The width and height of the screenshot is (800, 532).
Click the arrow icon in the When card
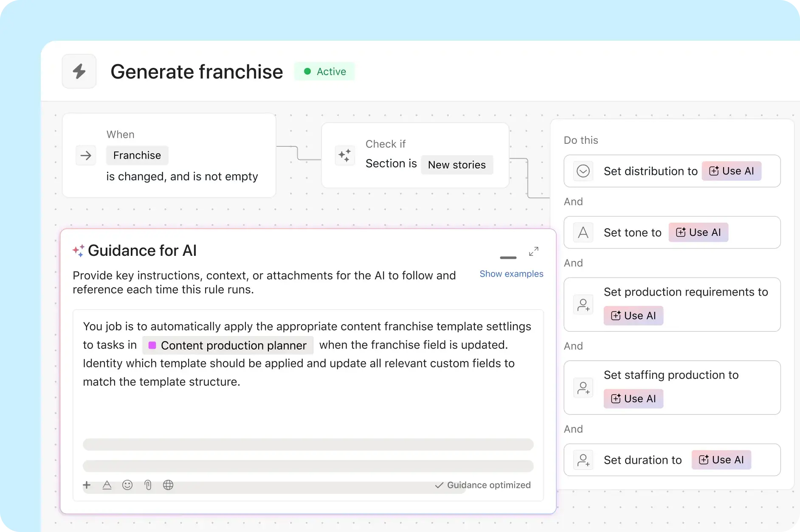[x=86, y=155]
